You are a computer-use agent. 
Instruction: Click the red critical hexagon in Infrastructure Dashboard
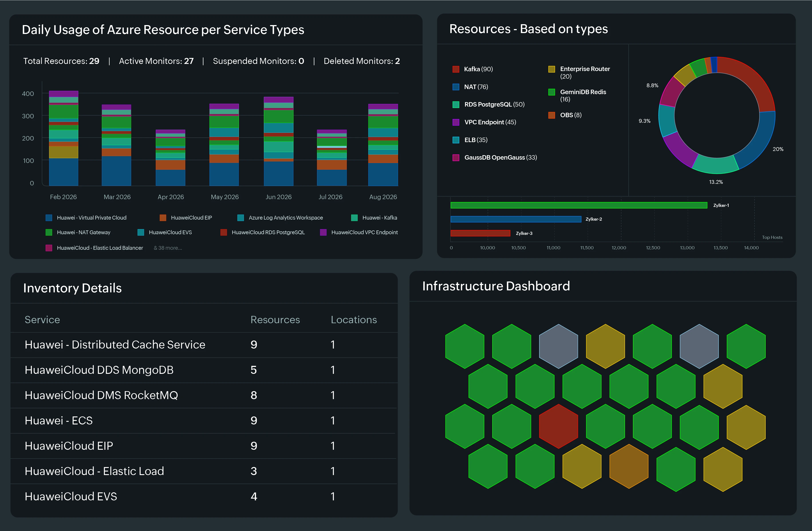tap(558, 426)
